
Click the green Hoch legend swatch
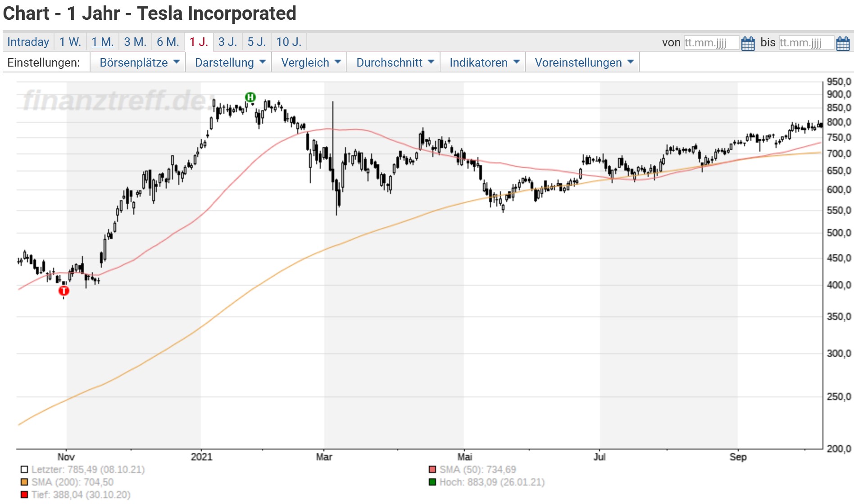(x=432, y=482)
